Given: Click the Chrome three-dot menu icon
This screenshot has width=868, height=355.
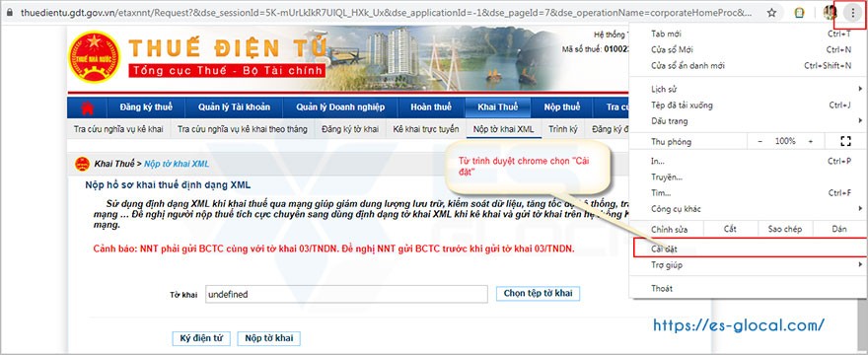Looking at the screenshot, I should click(852, 12).
